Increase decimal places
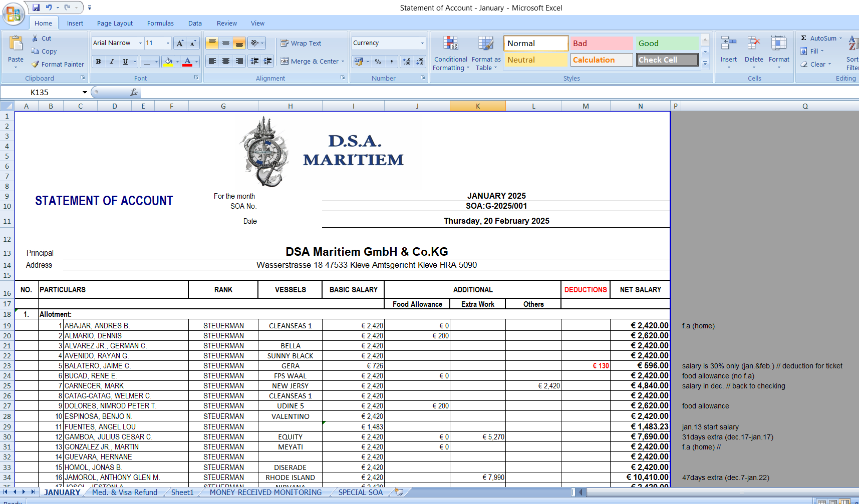 407,62
